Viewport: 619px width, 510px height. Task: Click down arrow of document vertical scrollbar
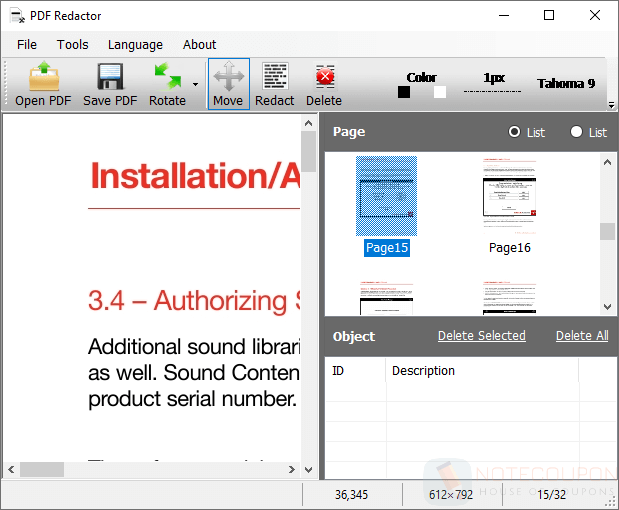[309, 469]
